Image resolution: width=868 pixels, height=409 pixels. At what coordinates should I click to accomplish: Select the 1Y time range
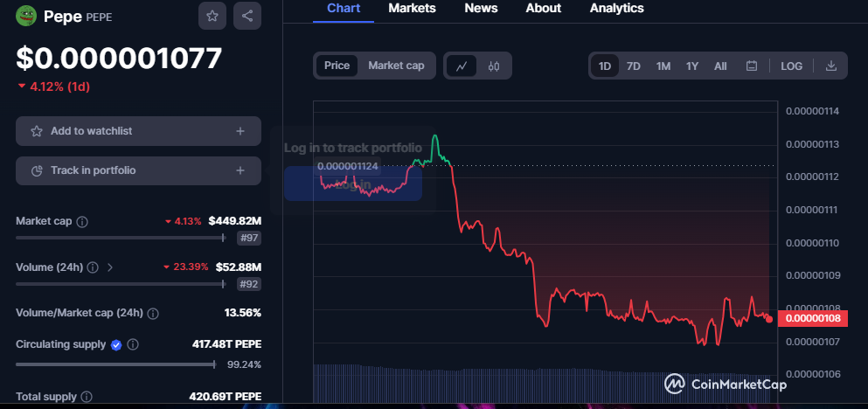coord(692,66)
